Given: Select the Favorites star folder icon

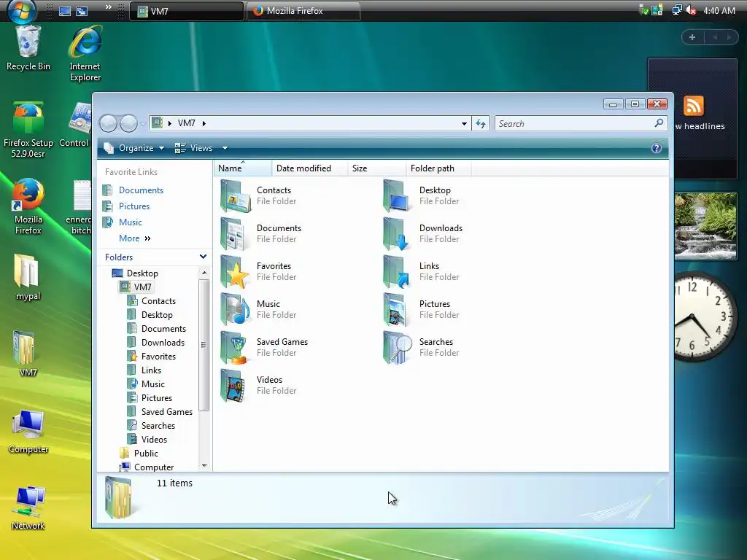Looking at the screenshot, I should pos(236,271).
